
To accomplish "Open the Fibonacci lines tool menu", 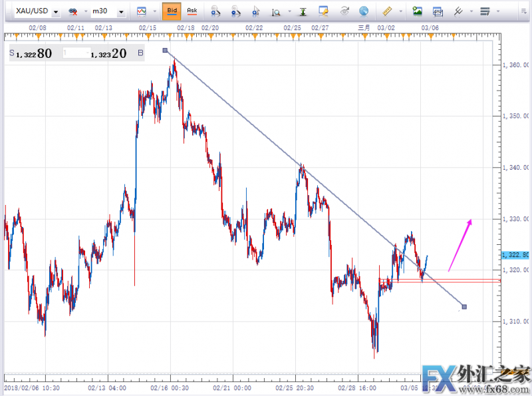I will coord(485,11).
